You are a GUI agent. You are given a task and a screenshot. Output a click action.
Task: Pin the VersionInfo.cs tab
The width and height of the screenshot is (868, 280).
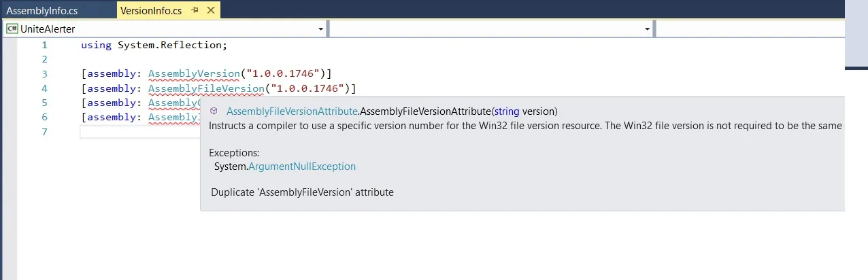(195, 10)
